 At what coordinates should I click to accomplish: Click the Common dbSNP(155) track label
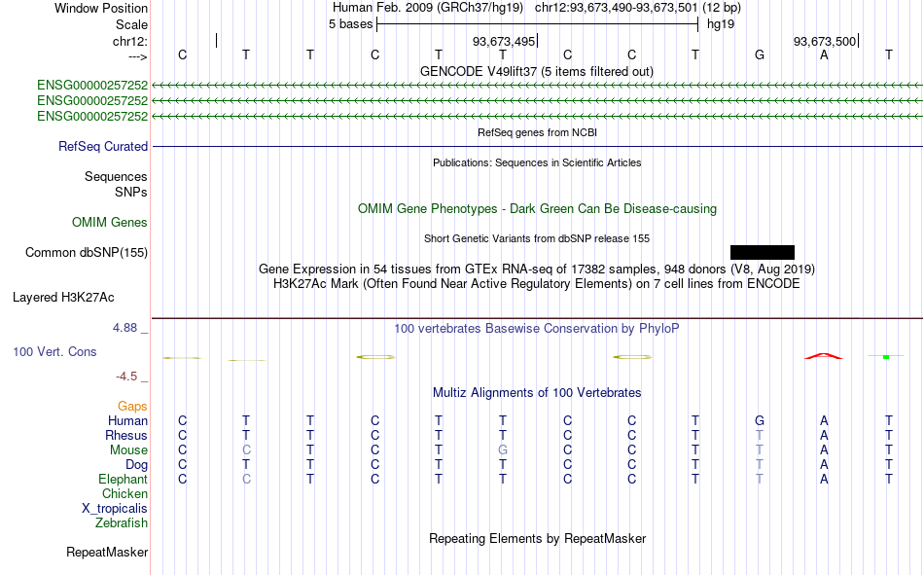tap(87, 252)
